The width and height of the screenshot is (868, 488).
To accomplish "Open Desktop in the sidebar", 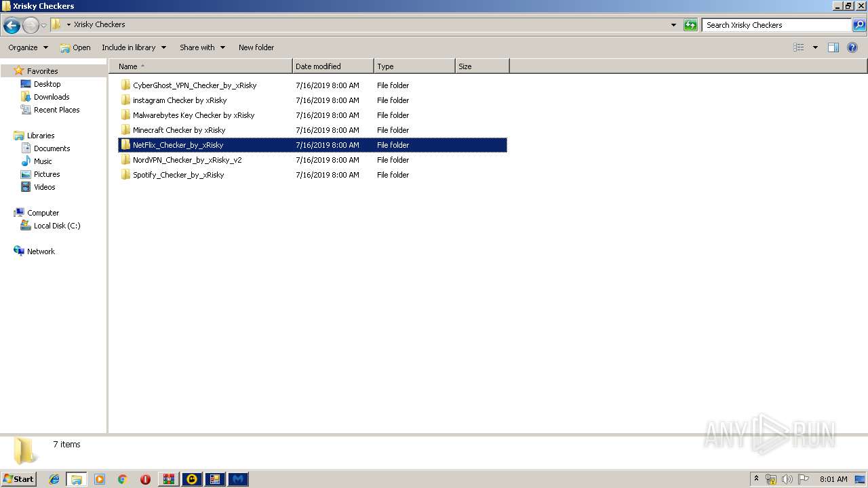I will point(47,84).
